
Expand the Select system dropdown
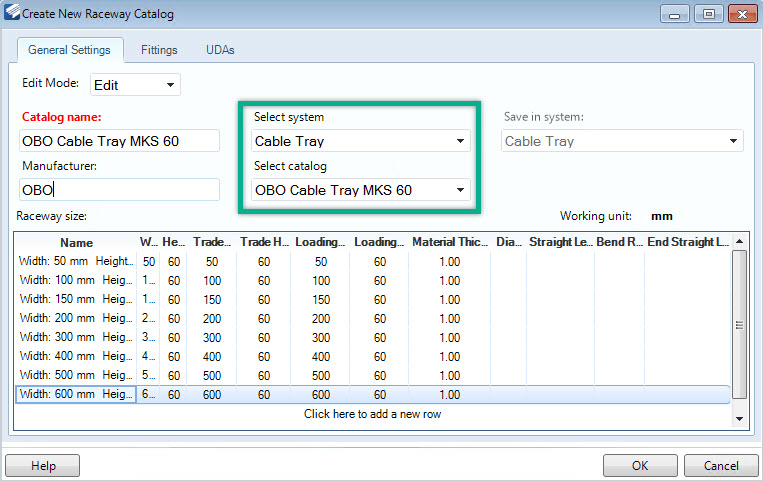pos(361,141)
